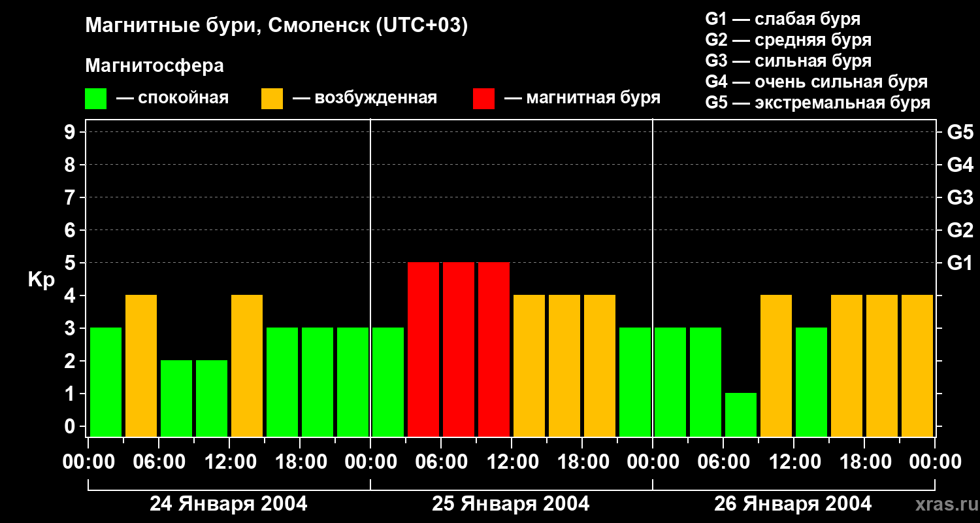Select the 'G3 — сильная буря' legend line
The image size is (980, 523).
[x=788, y=61]
